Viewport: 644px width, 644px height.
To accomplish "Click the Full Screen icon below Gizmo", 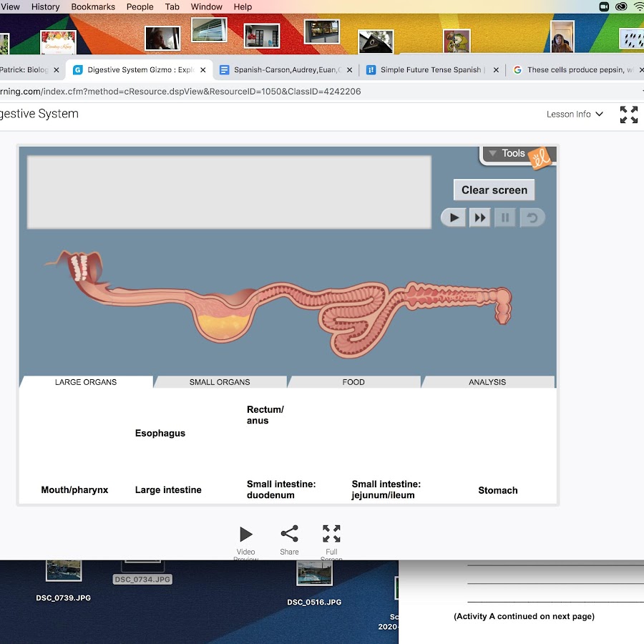I will coord(331,535).
